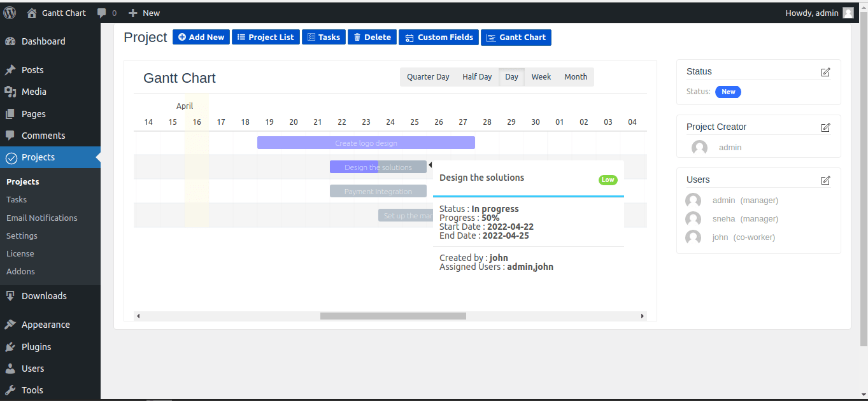Open the Settings page under Projects
The height and width of the screenshot is (401, 868).
tap(22, 236)
